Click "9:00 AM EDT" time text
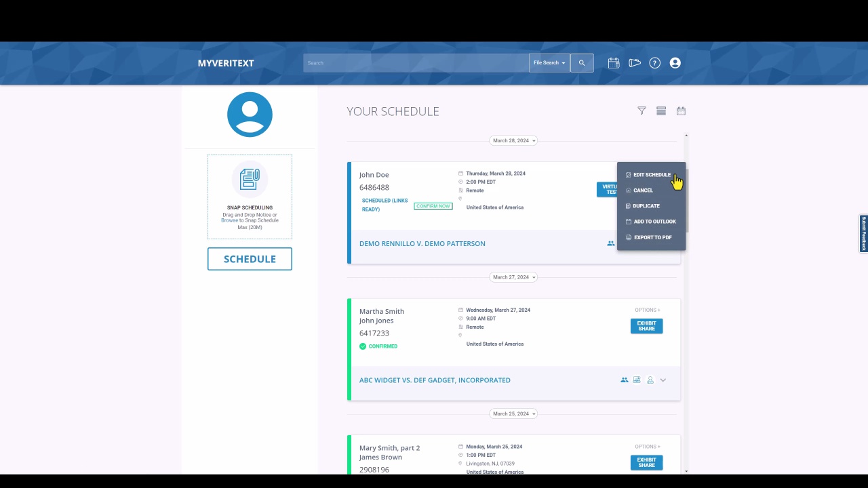This screenshot has height=488, width=868. coord(481,319)
